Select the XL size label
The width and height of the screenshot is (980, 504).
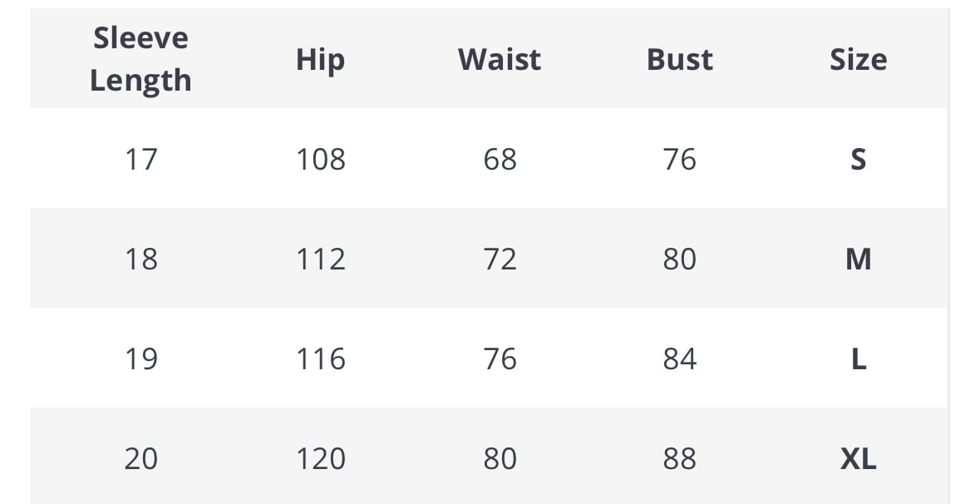pos(858,458)
